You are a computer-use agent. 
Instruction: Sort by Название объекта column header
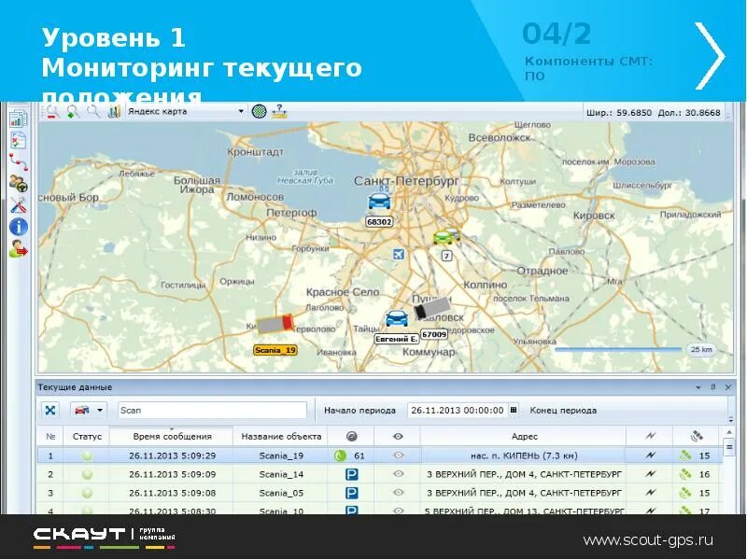[x=281, y=437]
